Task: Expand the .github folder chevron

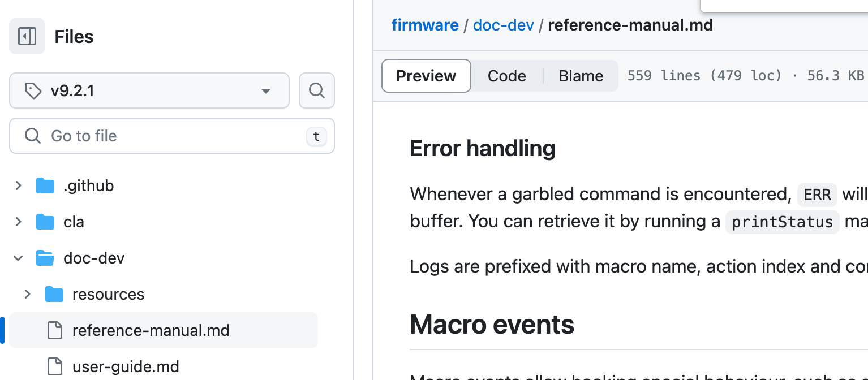Action: 19,185
